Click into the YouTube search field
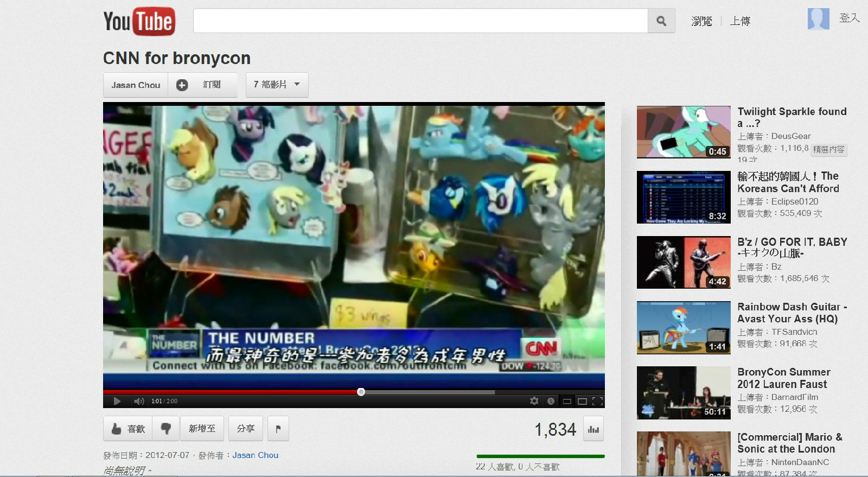 tap(421, 21)
